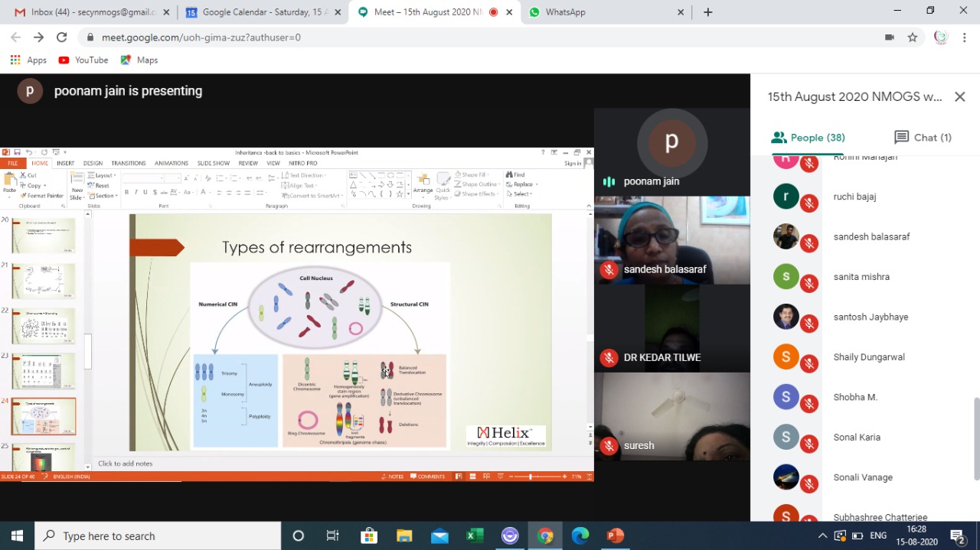Toggle mute icon beside ruchi bajaj

(x=809, y=203)
